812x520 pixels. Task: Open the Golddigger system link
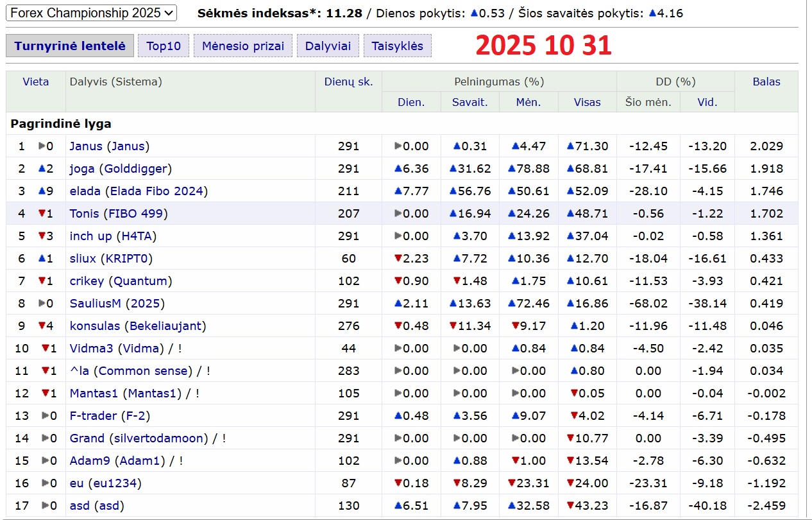coord(135,169)
